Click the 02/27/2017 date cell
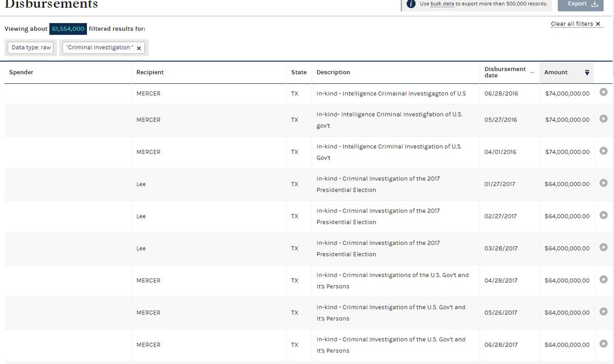Viewport: 614px width, 364px height. (500, 217)
